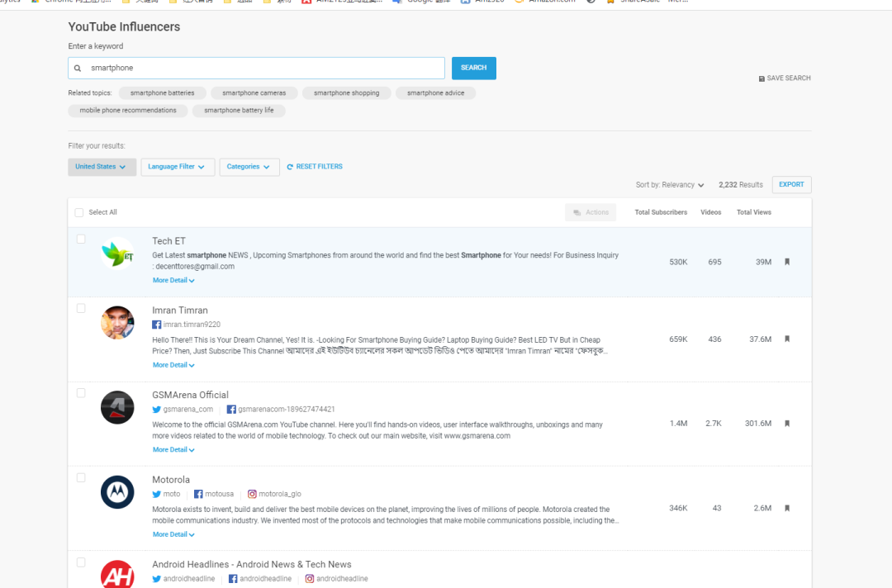
Task: Bookmark the Motorola channel row
Action: point(786,508)
